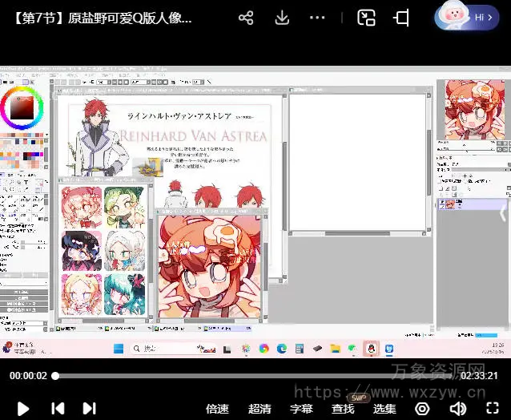
Task: Download the video with the download icon
Action: 282,18
